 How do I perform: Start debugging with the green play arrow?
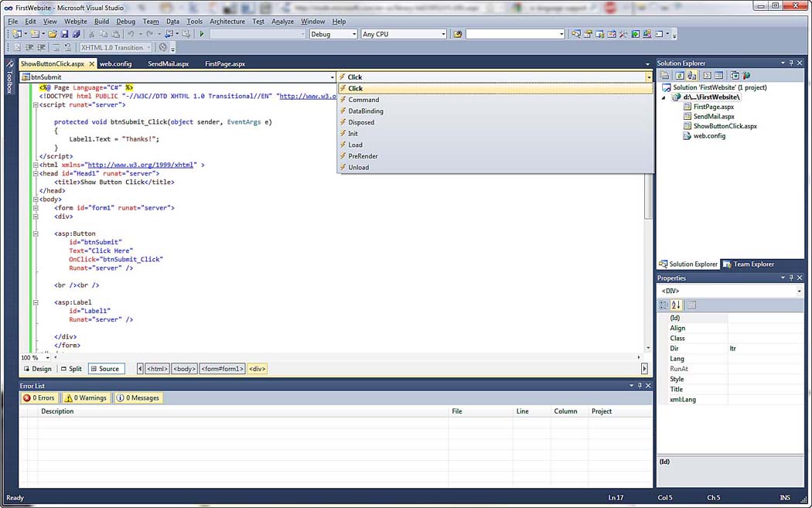coord(201,34)
